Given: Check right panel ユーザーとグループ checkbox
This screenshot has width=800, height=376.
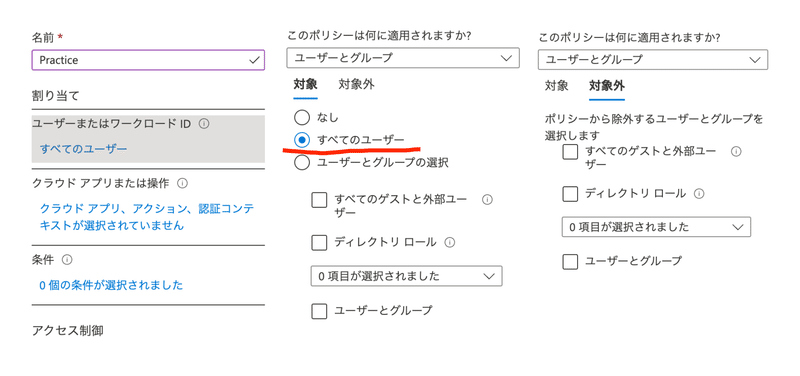Looking at the screenshot, I should (570, 261).
